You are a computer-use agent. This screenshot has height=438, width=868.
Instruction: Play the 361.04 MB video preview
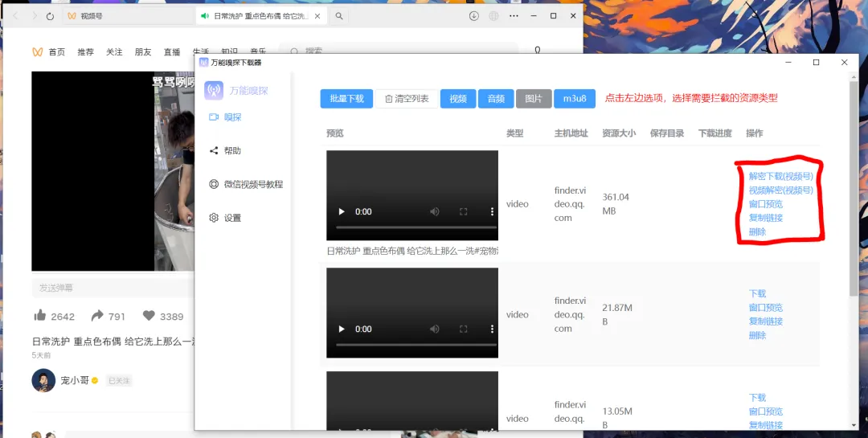pyautogui.click(x=342, y=211)
